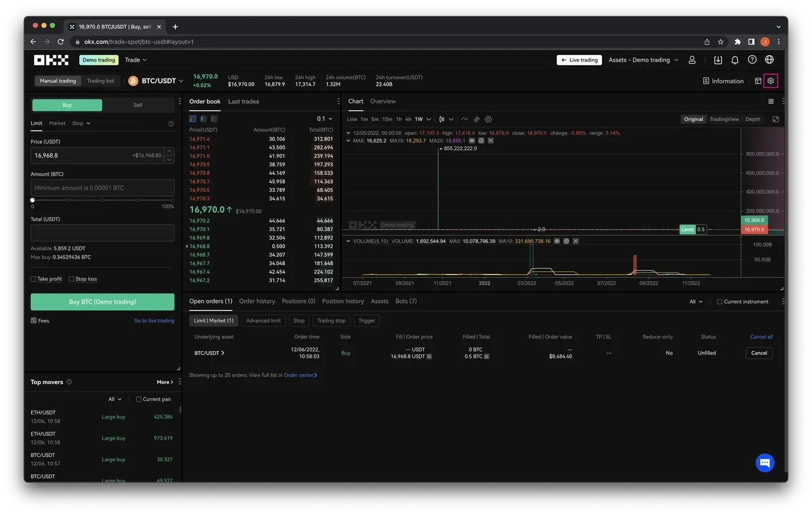Show both bids and asks order book view
The height and width of the screenshot is (514, 812).
tap(193, 119)
